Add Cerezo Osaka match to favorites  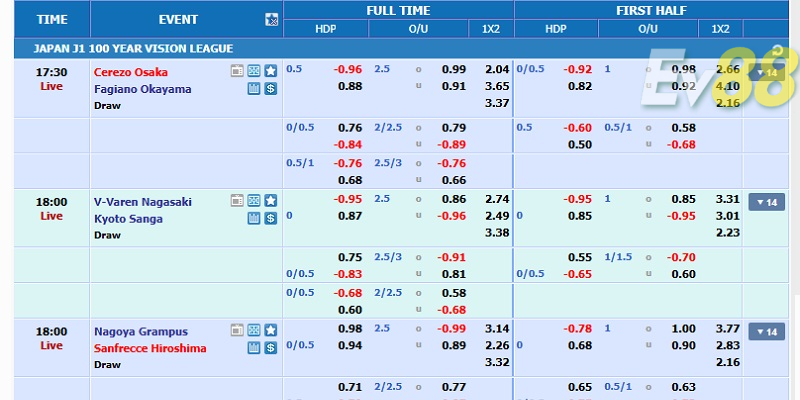[270, 71]
